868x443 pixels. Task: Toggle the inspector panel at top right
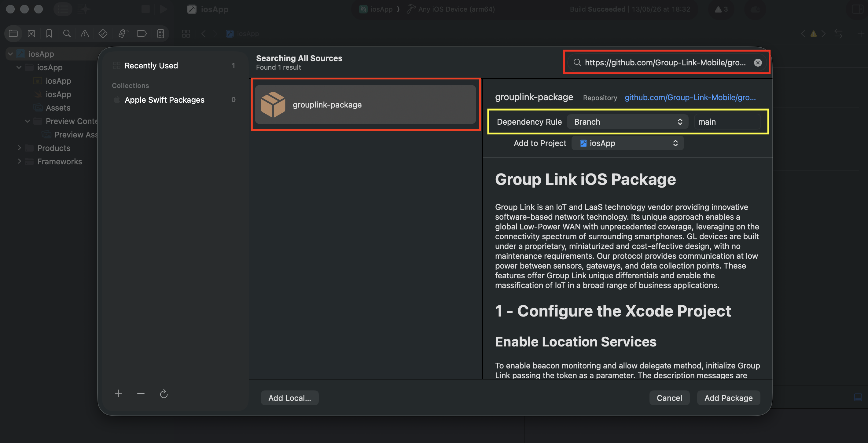click(857, 9)
